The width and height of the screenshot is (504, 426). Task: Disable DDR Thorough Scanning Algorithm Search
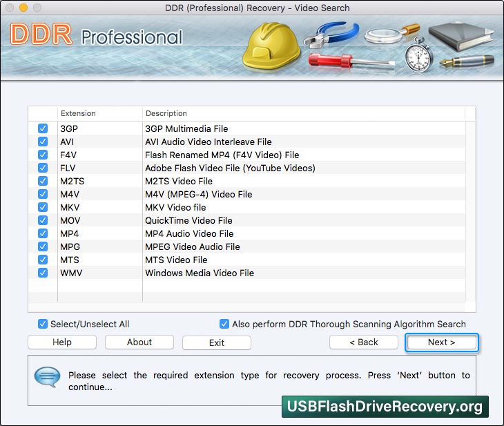click(224, 324)
